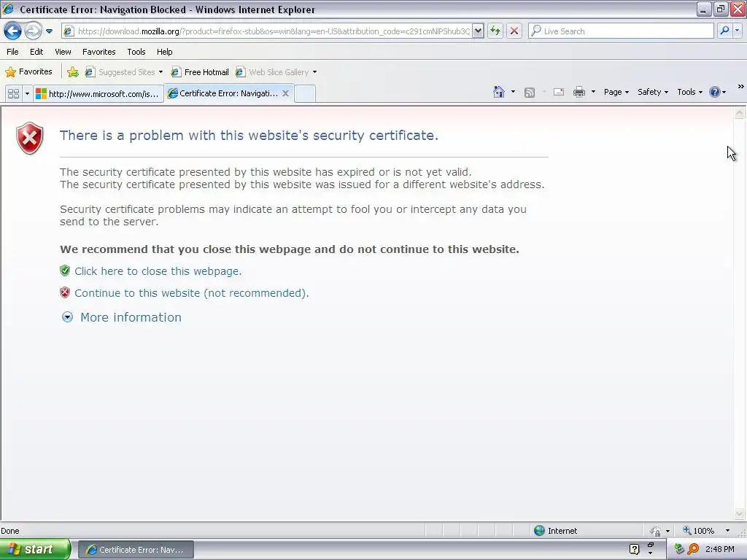Switch to the microsoft.com tab
Image resolution: width=747 pixels, height=560 pixels.
tap(98, 94)
